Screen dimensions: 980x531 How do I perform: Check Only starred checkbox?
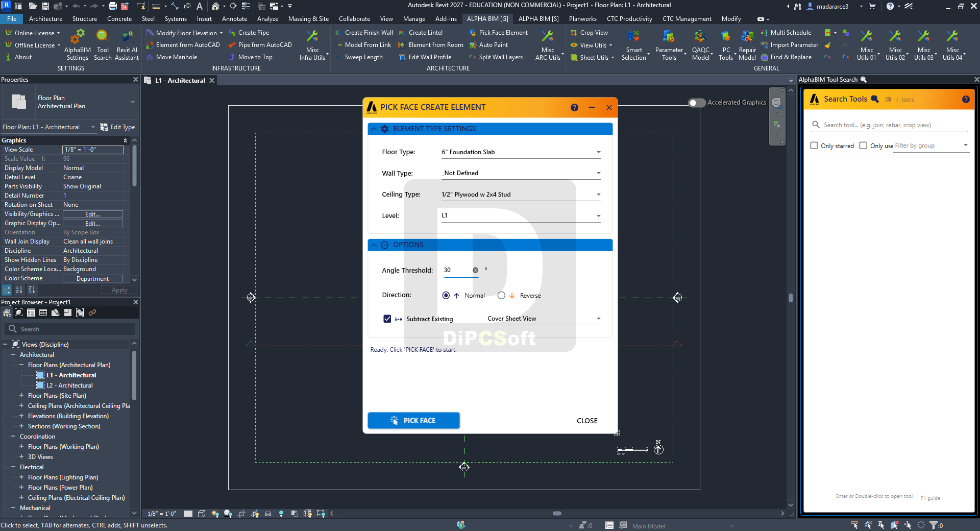tap(814, 146)
